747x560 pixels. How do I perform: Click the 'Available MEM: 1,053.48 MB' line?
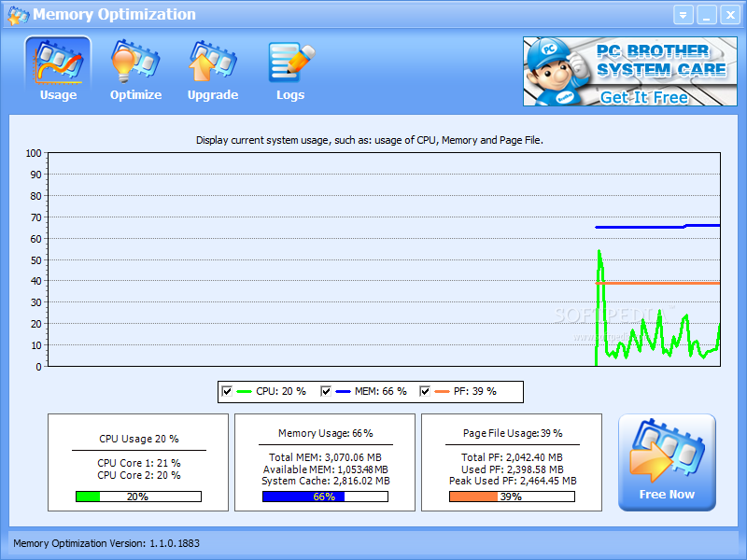point(325,469)
